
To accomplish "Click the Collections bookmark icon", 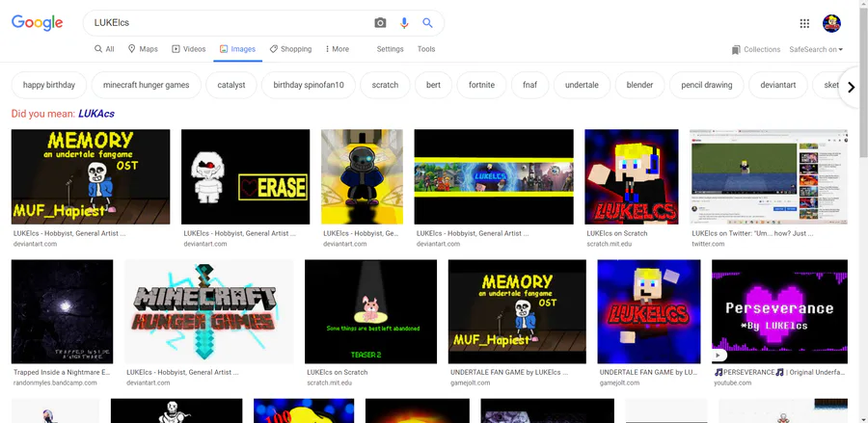I will 736,50.
